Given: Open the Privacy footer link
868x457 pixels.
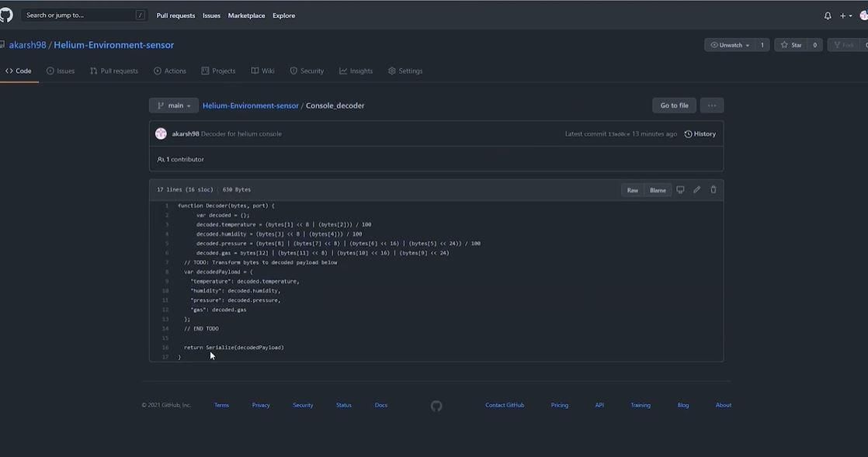Looking at the screenshot, I should coord(261,405).
